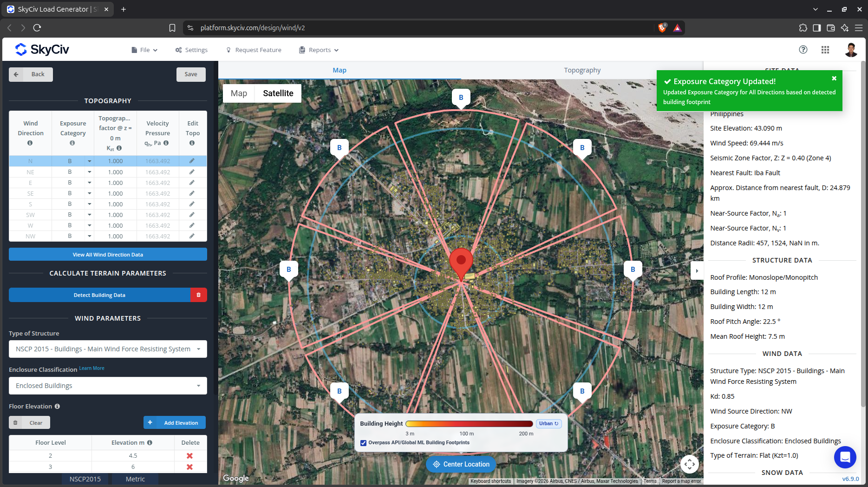Switch map view to Map
Screen dimensions: 868x487
pyautogui.click(x=239, y=93)
